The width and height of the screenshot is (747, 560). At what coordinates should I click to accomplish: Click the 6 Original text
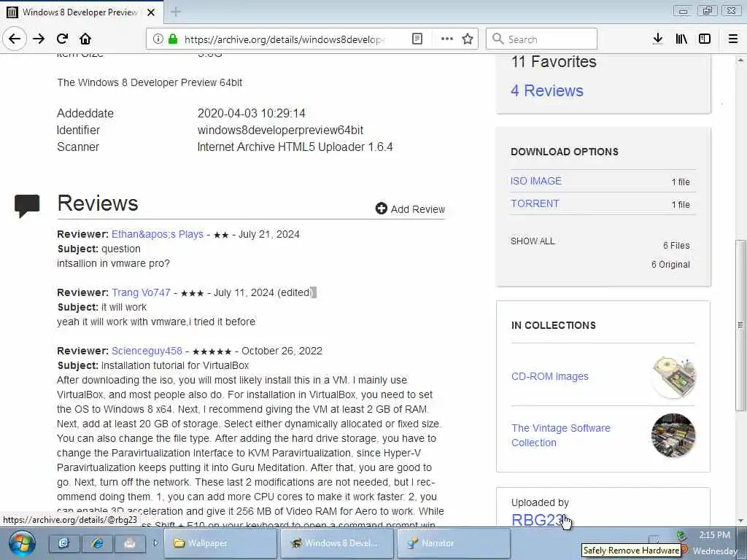click(670, 265)
